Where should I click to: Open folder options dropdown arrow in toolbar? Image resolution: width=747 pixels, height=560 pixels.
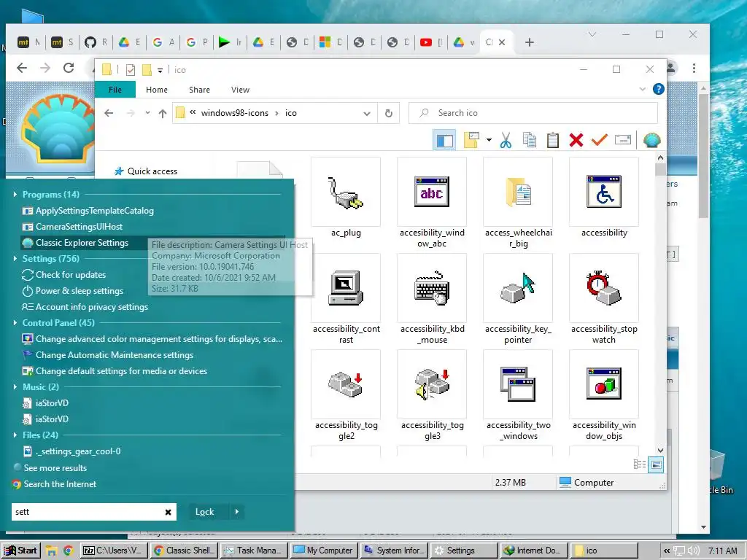[489, 140]
